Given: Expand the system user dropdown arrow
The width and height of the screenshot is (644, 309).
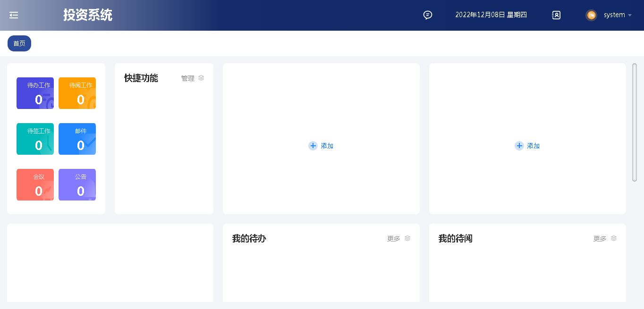Looking at the screenshot, I should tap(630, 15).
